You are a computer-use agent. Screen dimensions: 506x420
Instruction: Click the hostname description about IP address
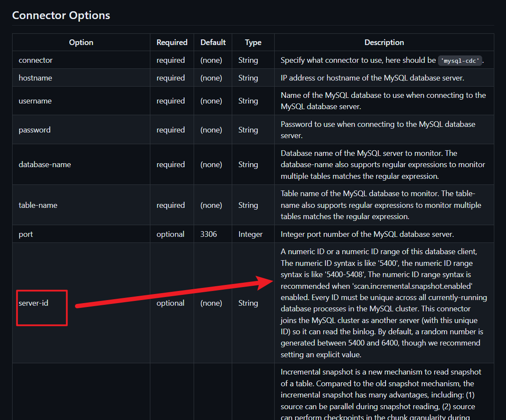[373, 78]
